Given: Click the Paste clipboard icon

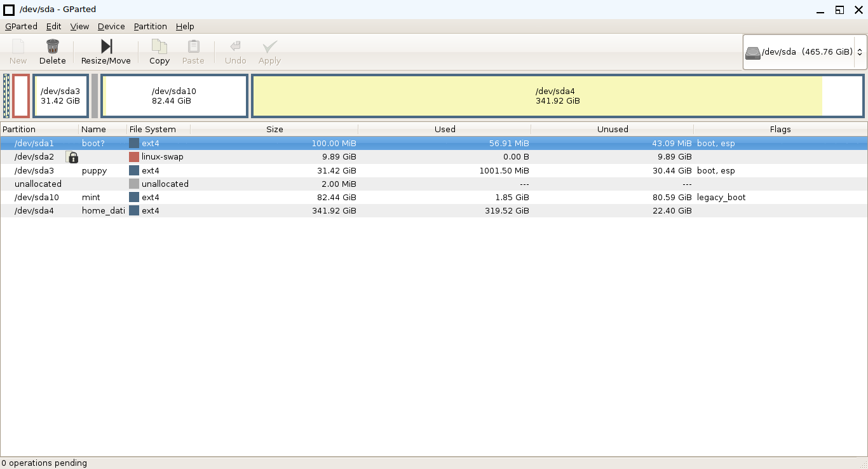Looking at the screenshot, I should pyautogui.click(x=193, y=46).
